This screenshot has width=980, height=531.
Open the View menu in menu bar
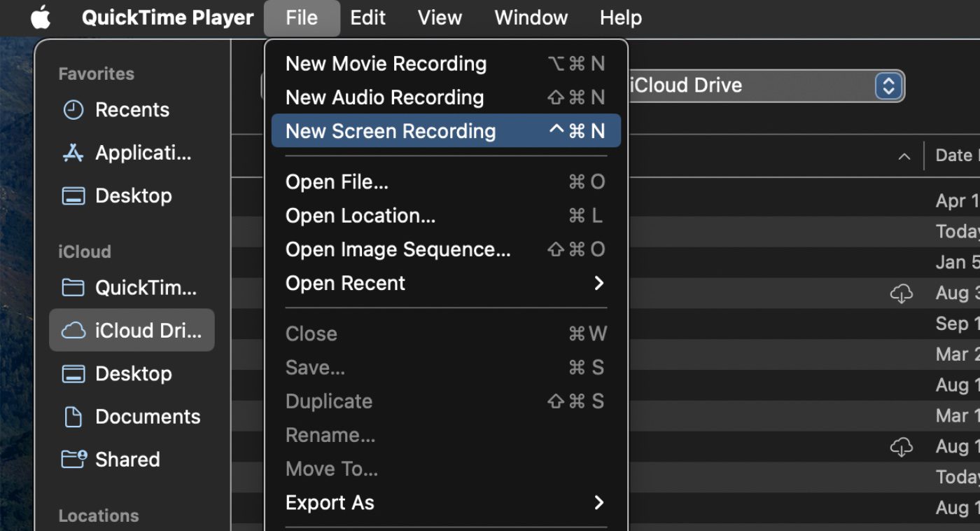point(440,18)
